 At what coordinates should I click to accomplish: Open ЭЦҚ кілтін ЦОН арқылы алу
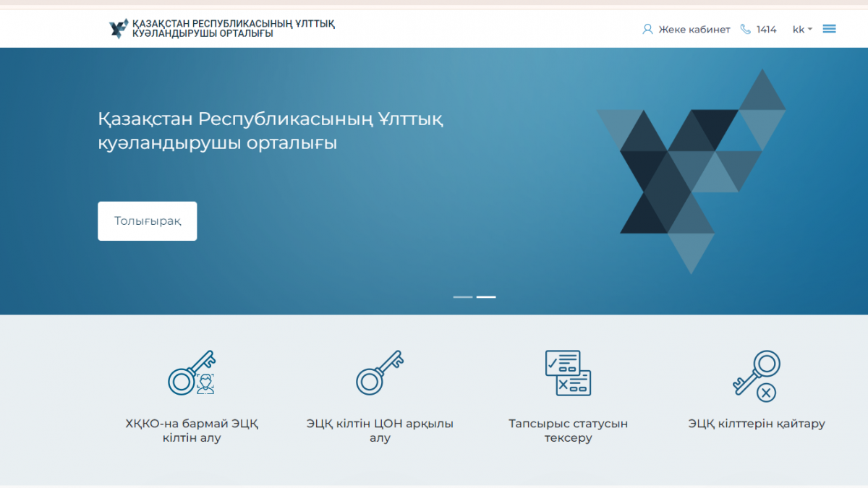(x=380, y=431)
